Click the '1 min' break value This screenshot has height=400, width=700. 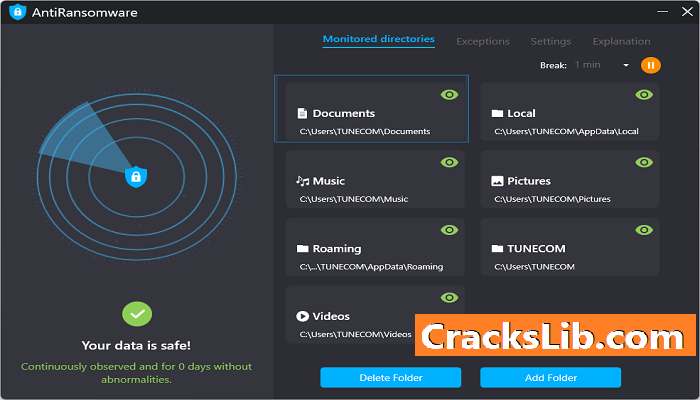click(587, 65)
